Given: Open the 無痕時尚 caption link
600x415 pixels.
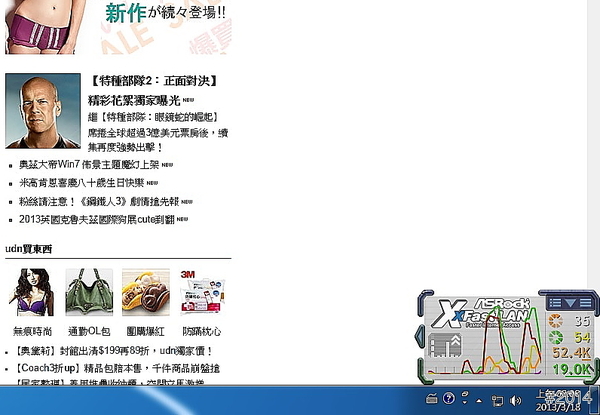Looking at the screenshot, I should tap(32, 331).
